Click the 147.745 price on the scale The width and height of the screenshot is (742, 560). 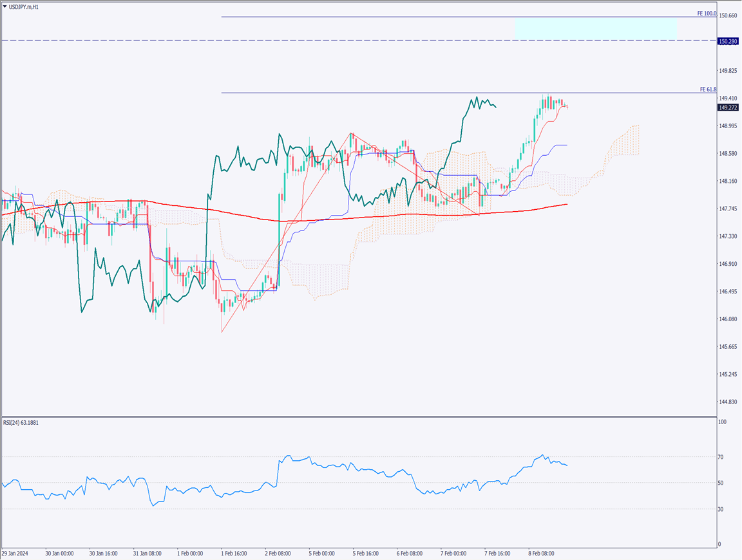pyautogui.click(x=728, y=209)
